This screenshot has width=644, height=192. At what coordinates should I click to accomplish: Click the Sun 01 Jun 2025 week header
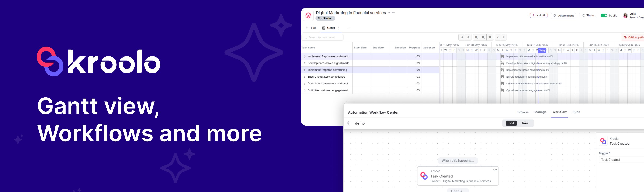coord(537,45)
